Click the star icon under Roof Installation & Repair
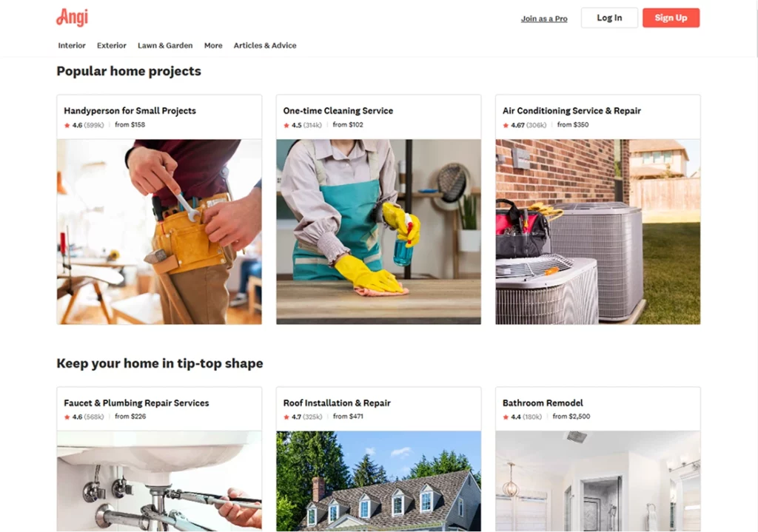 (x=286, y=417)
